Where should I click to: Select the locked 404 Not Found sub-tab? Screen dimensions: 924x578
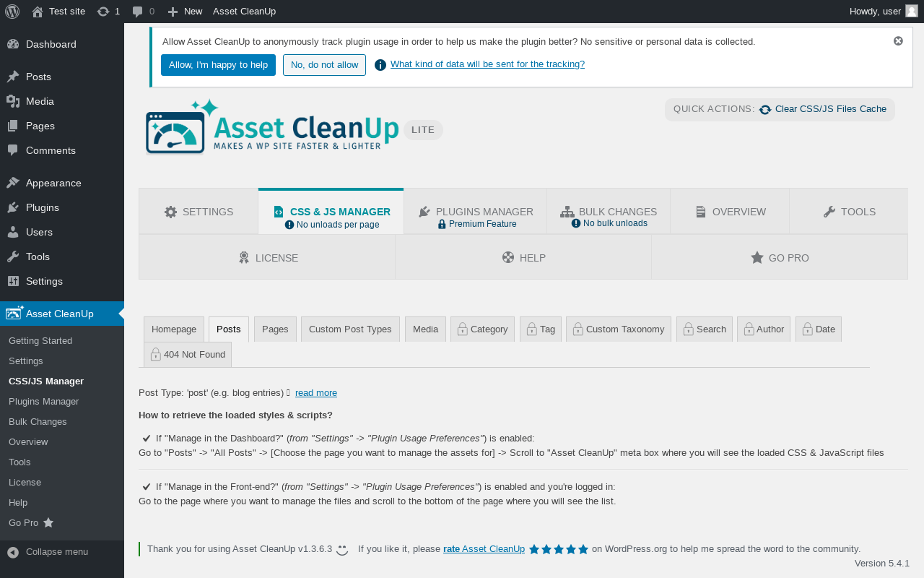click(188, 355)
